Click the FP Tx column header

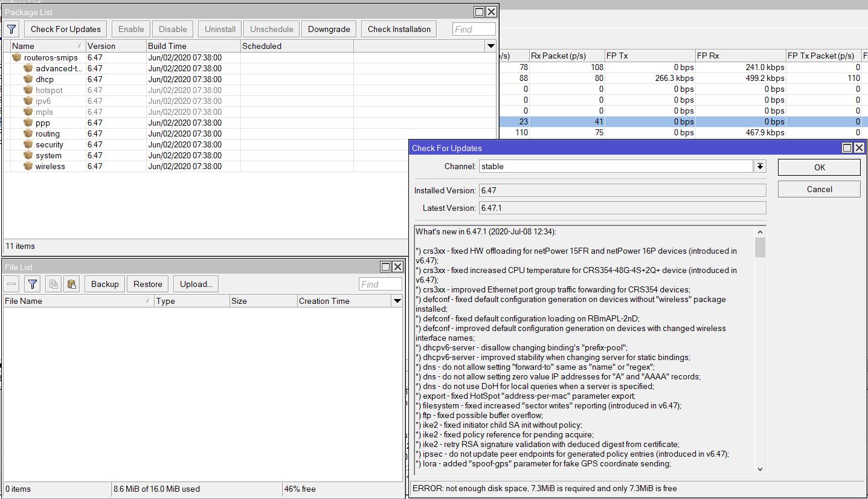pyautogui.click(x=650, y=56)
